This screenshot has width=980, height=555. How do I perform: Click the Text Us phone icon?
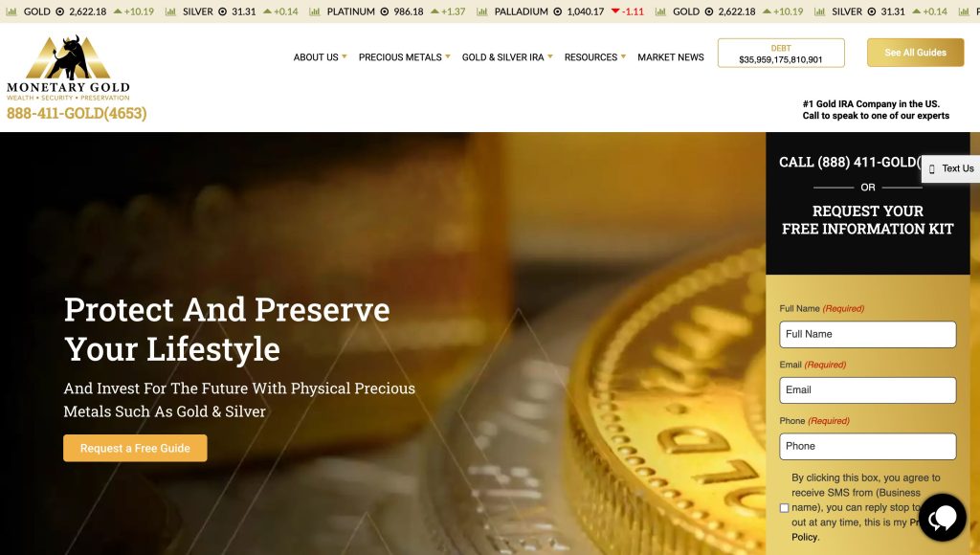(932, 168)
